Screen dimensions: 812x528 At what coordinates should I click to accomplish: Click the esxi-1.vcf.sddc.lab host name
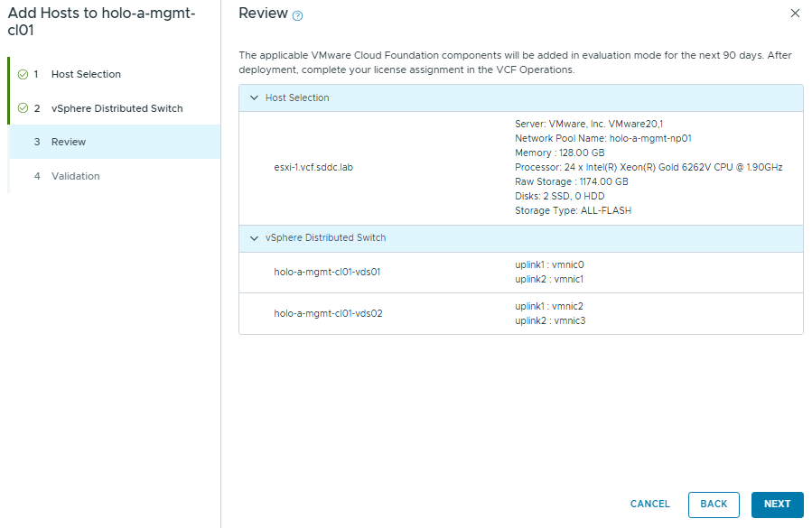[313, 167]
